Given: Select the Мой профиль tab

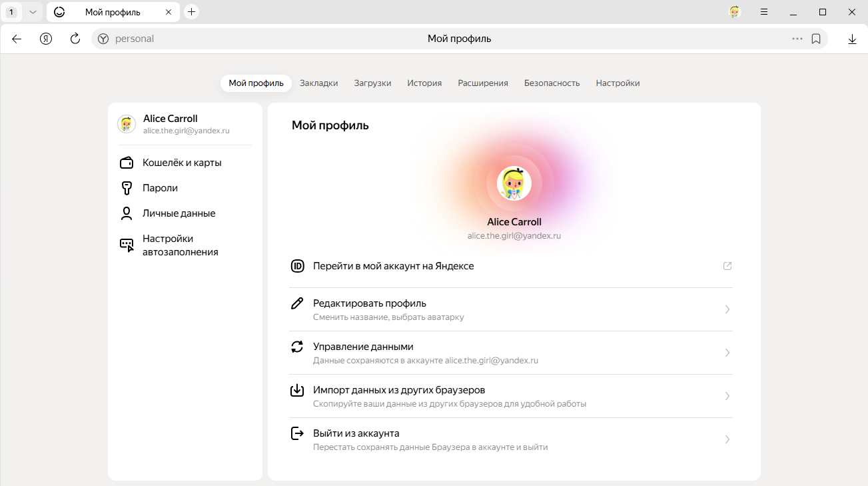Looking at the screenshot, I should point(256,83).
